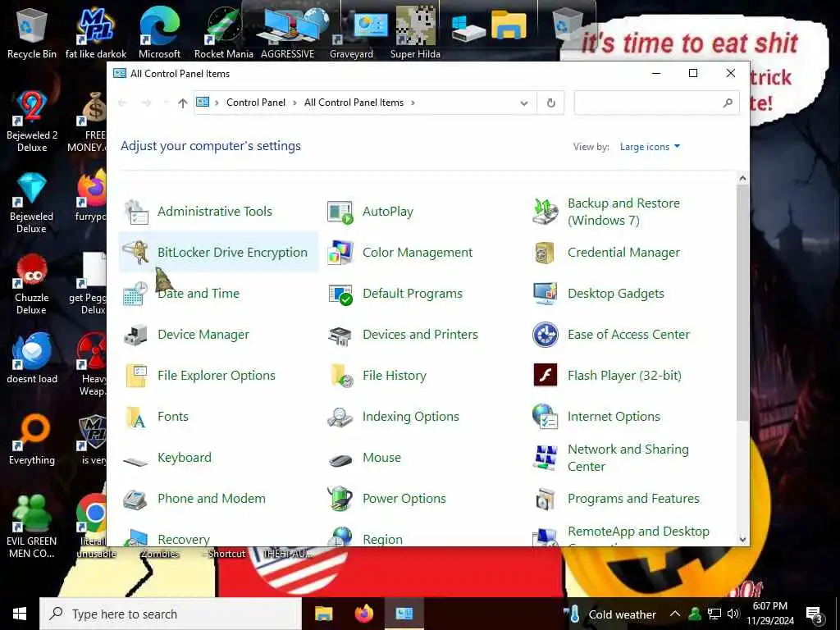
Task: Select the Chuzzle Deluxe desktop shortcut
Action: pyautogui.click(x=32, y=284)
